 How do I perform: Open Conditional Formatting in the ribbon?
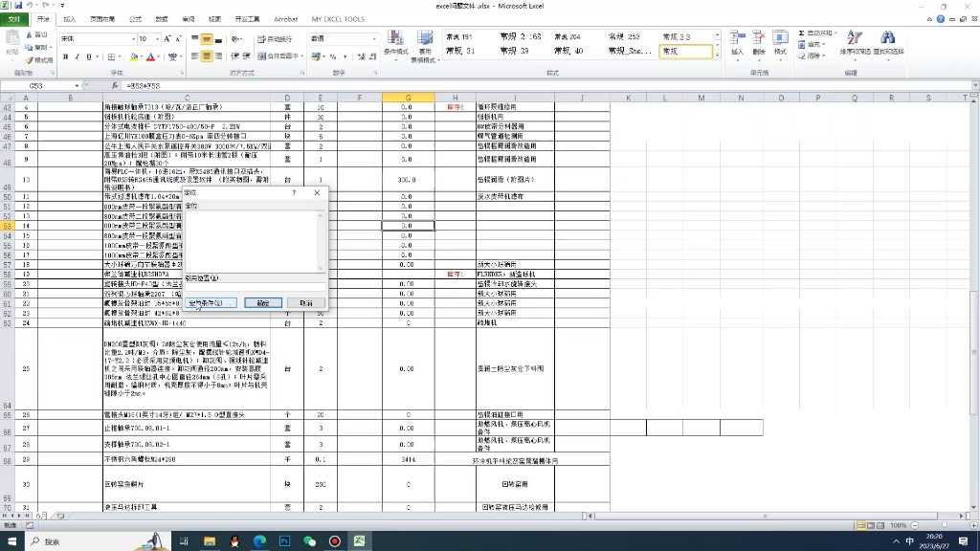pyautogui.click(x=395, y=45)
